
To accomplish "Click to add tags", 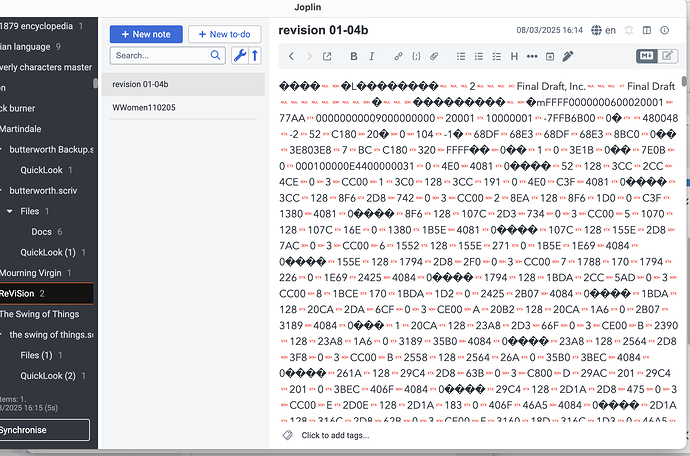I will [x=335, y=435].
